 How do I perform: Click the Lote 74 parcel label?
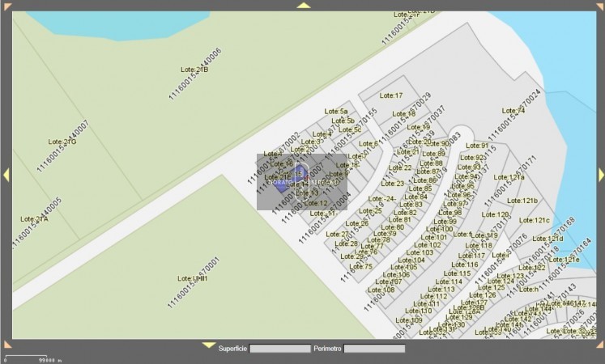513,110
